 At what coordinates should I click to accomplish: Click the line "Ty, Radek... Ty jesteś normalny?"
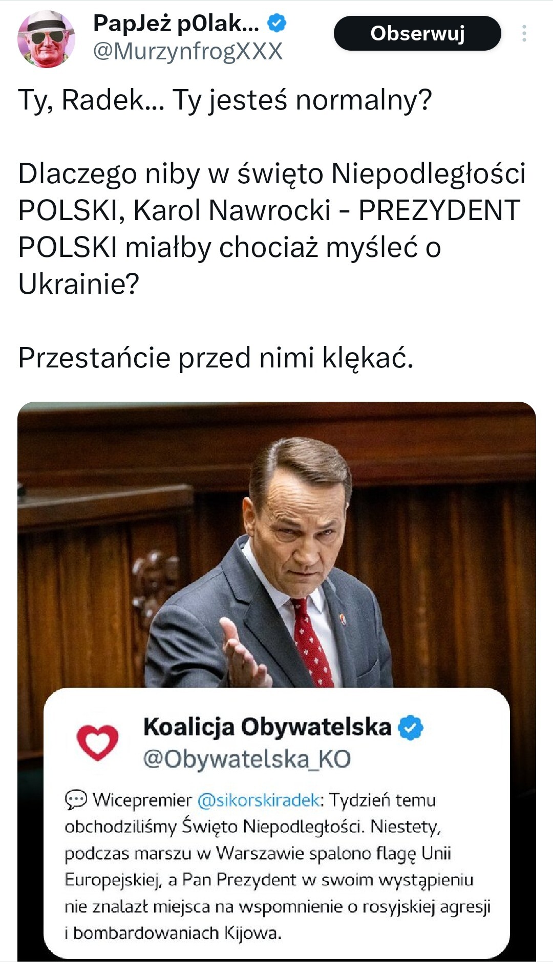click(x=225, y=100)
